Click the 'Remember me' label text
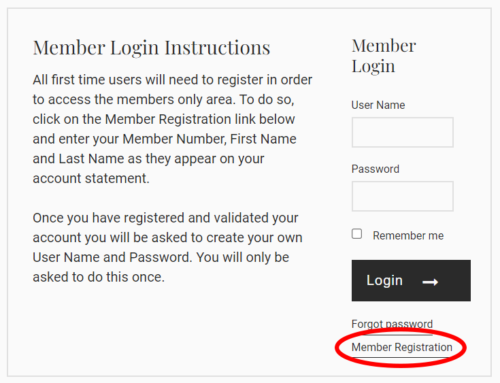The width and height of the screenshot is (500, 383). pyautogui.click(x=408, y=236)
